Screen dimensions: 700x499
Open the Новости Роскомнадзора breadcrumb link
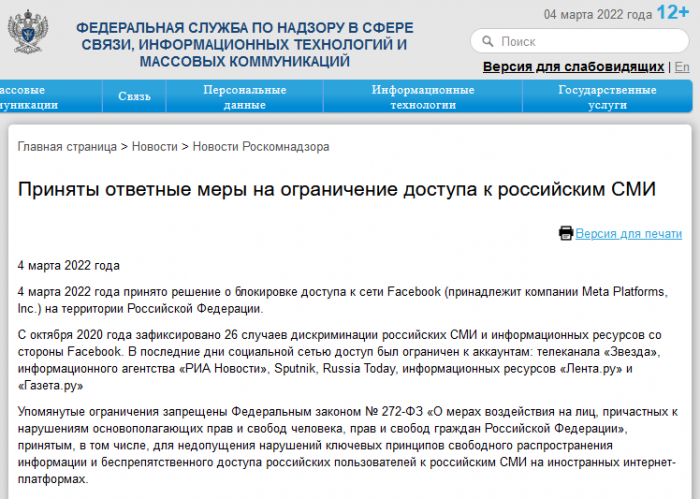click(x=261, y=147)
